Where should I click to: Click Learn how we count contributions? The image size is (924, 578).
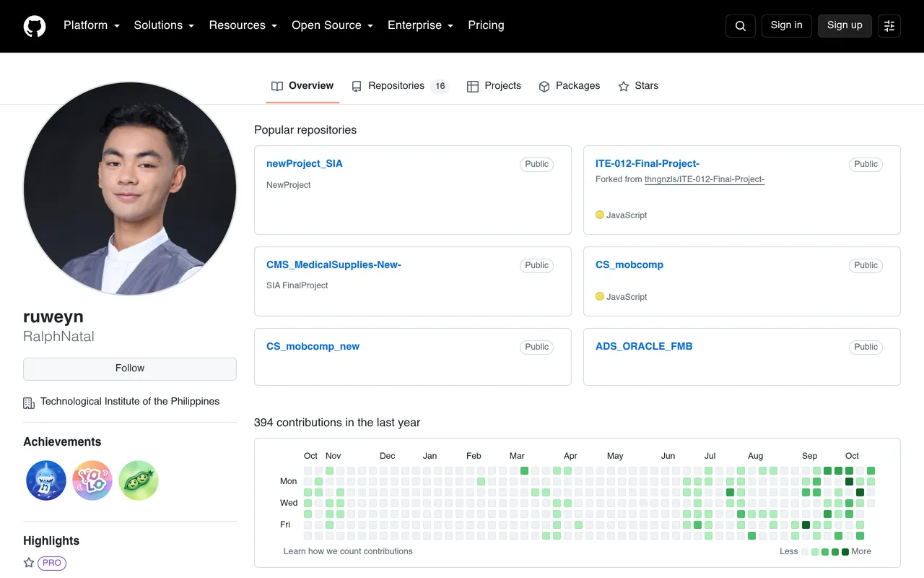[348, 551]
